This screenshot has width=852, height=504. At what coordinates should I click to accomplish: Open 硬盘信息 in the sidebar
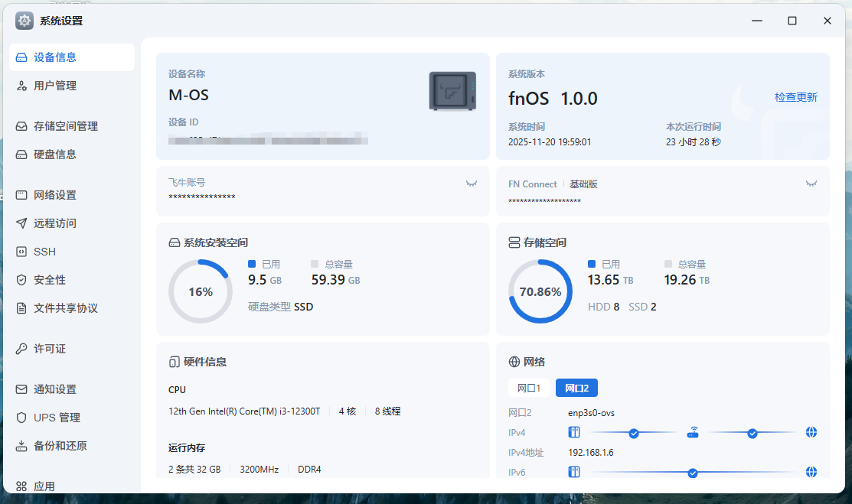click(x=72, y=154)
